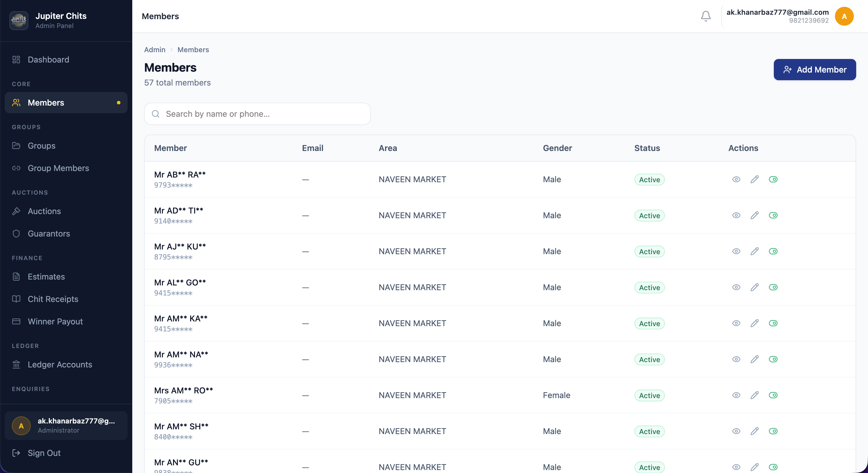The width and height of the screenshot is (868, 473).
Task: Click the search magnifier icon
Action: point(155,114)
